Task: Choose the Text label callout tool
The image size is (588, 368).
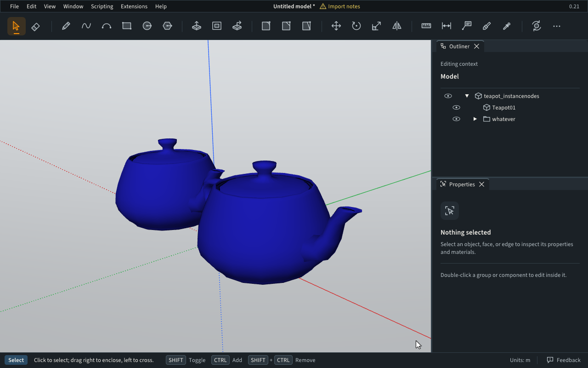Action: coord(467,26)
